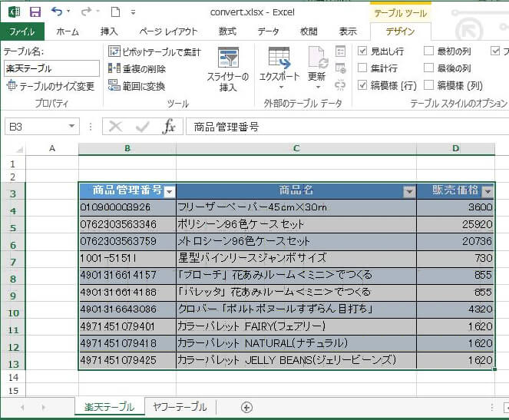Viewport: 509px width, 420px height.
Task: Switch to the ヤフーテーブル sheet tab
Action: 180,407
